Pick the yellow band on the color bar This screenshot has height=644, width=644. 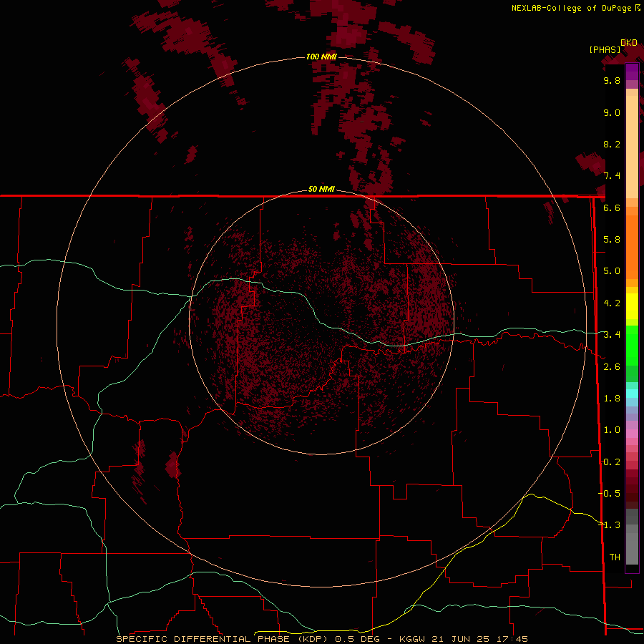coord(632,306)
